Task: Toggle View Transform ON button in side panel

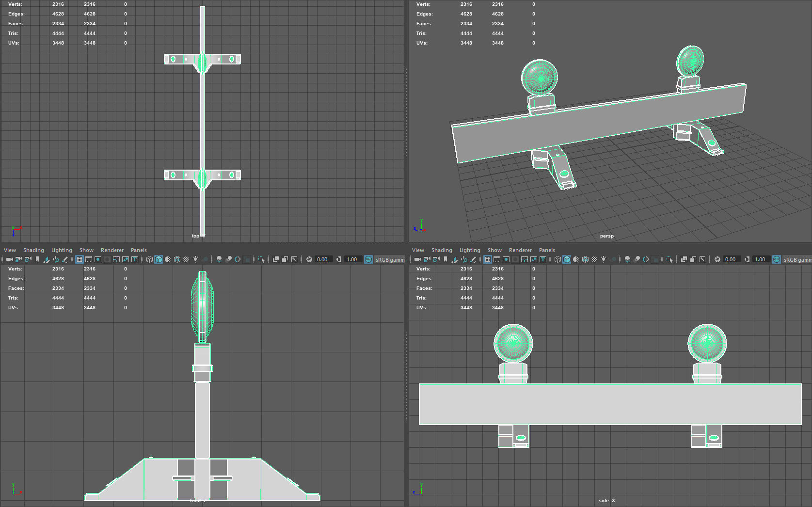Action: [x=777, y=259]
